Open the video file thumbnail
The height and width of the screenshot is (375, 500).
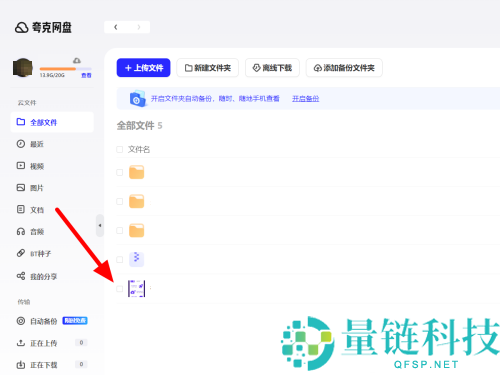[137, 289]
